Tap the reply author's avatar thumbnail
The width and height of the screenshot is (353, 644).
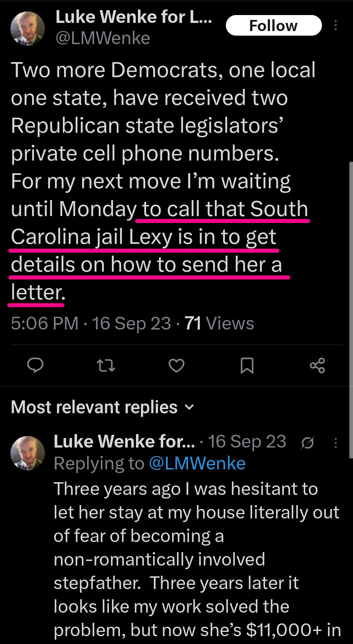[28, 453]
